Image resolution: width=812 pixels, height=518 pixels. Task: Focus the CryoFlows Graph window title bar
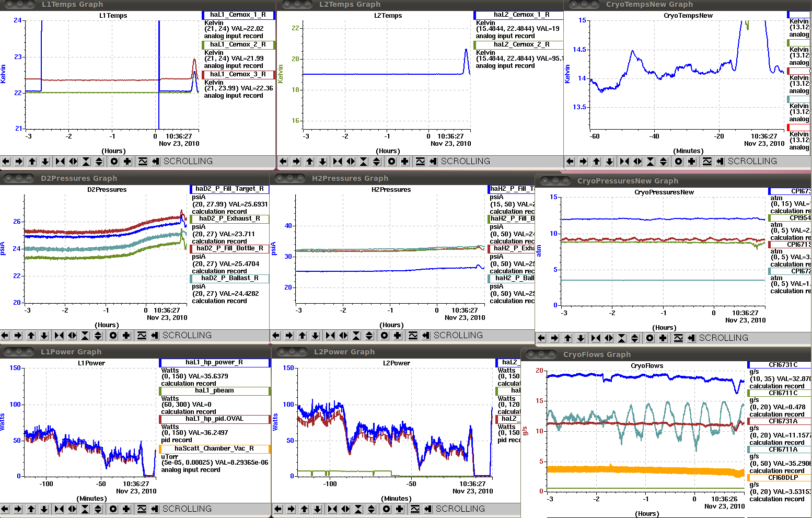point(667,354)
